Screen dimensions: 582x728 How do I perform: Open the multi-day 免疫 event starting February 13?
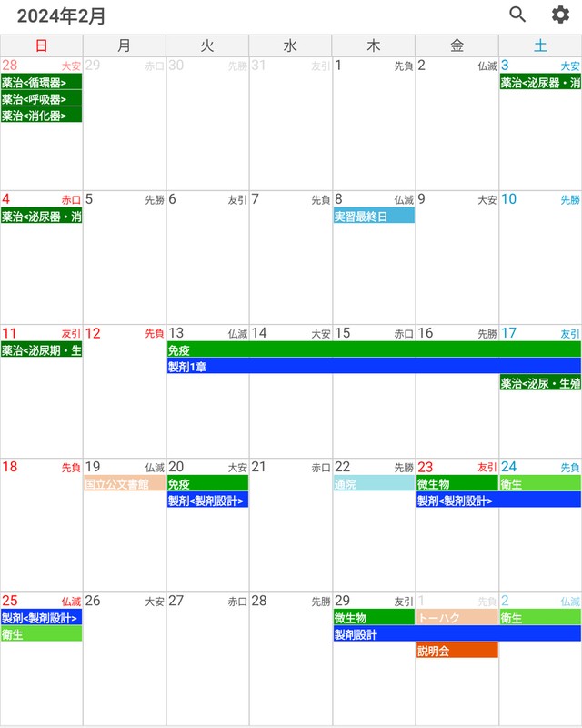click(374, 349)
